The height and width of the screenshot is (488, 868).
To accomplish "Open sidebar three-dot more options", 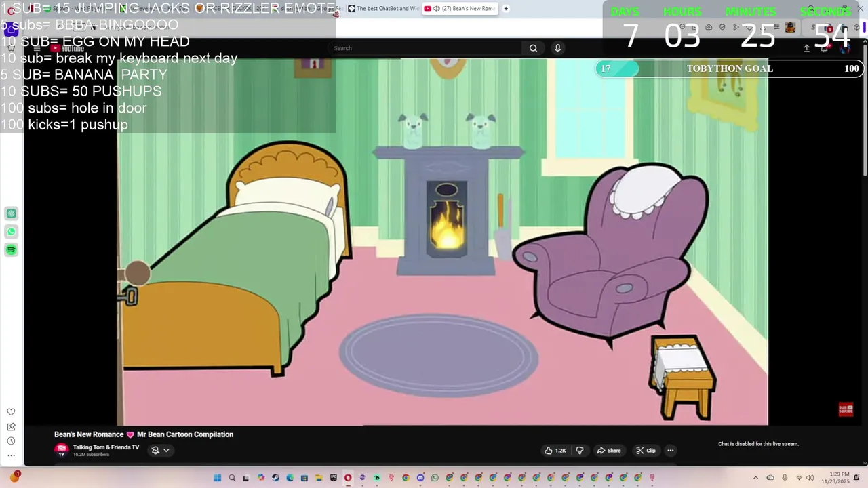I will click(x=11, y=455).
